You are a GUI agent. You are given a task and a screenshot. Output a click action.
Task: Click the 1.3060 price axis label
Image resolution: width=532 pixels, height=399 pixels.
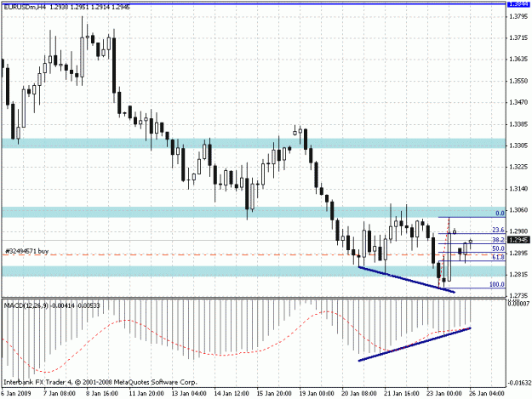(518, 210)
